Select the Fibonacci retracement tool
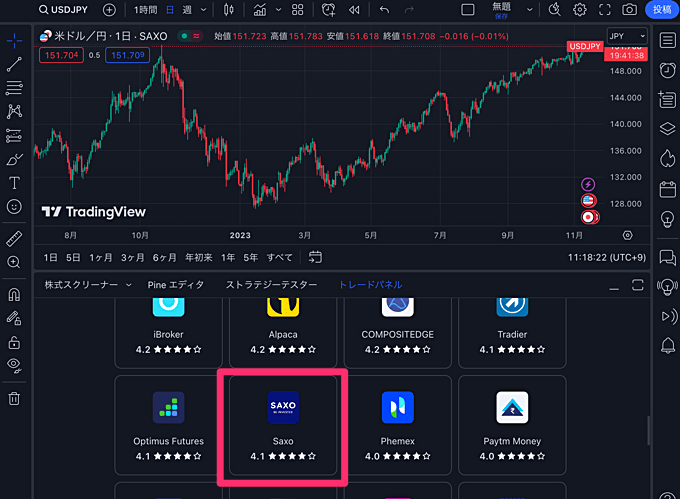 pos(14,88)
